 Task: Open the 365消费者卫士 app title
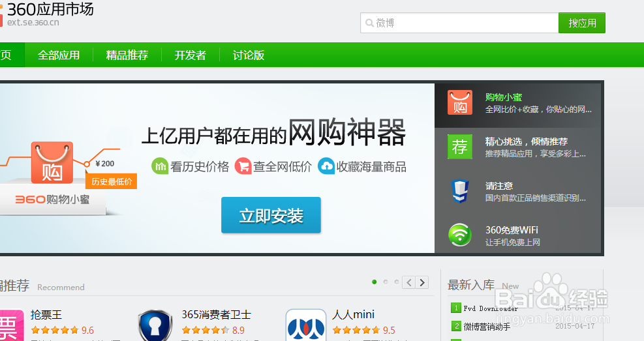(216, 315)
